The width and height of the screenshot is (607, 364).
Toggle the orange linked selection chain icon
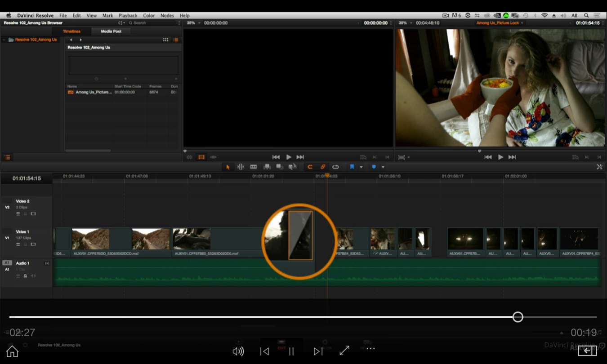tap(323, 167)
